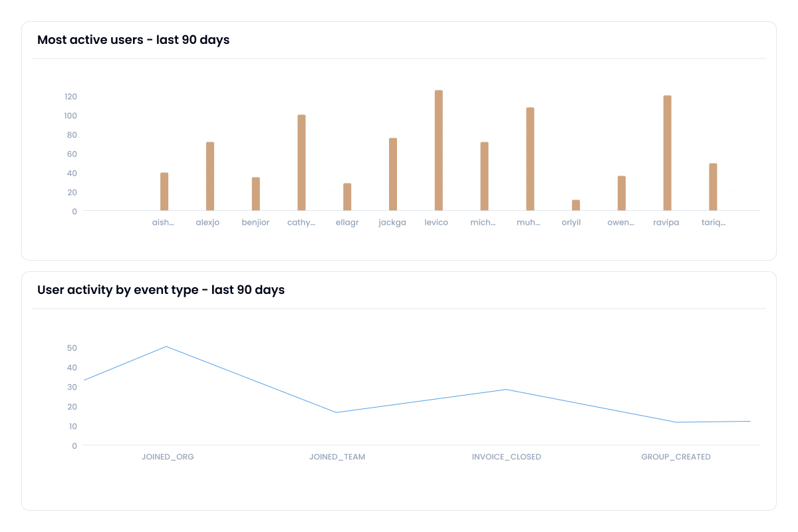
Task: Click the aish... user label
Action: pos(164,223)
